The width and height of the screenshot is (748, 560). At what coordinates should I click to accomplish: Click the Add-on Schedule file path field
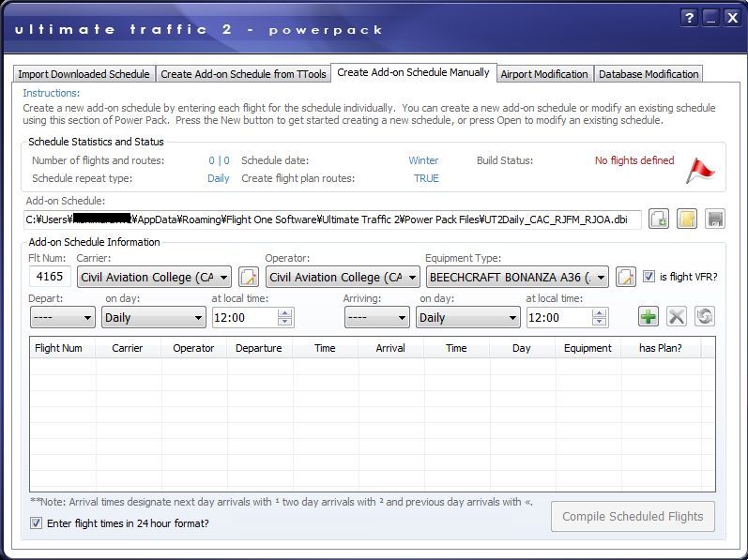pos(333,219)
